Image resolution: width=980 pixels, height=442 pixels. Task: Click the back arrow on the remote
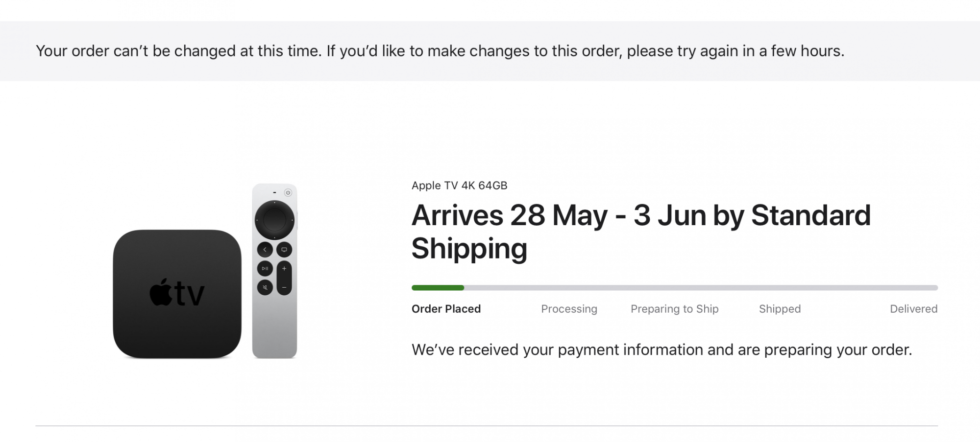click(265, 250)
